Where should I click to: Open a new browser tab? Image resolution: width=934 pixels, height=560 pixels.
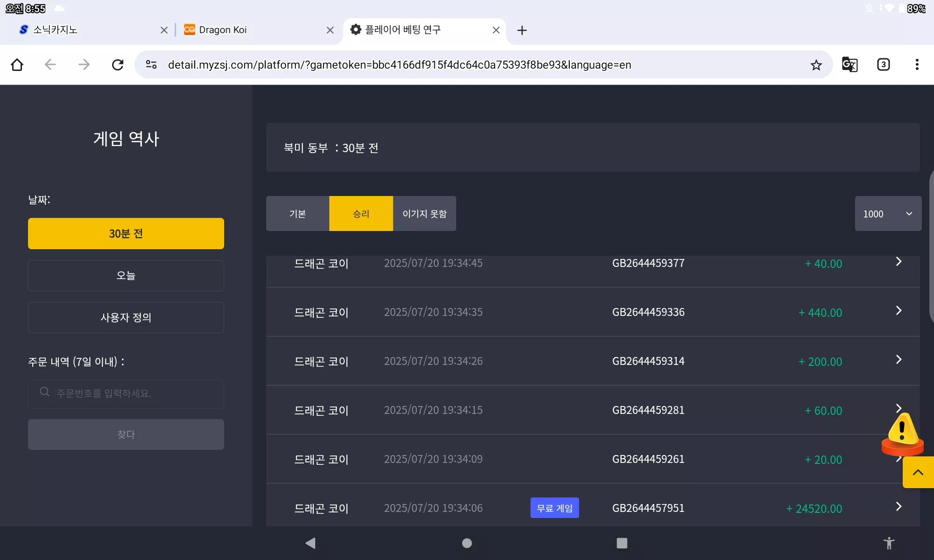(x=522, y=30)
